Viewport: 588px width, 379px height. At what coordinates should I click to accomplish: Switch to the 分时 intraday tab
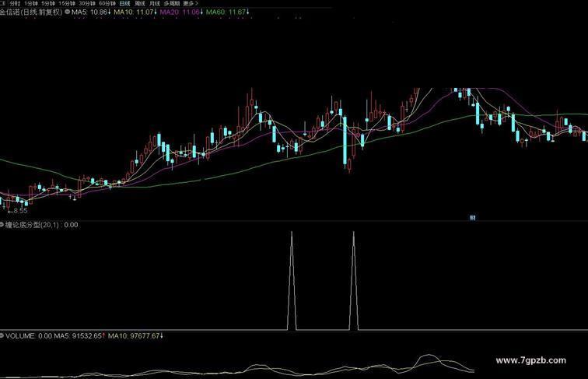pyautogui.click(x=15, y=3)
